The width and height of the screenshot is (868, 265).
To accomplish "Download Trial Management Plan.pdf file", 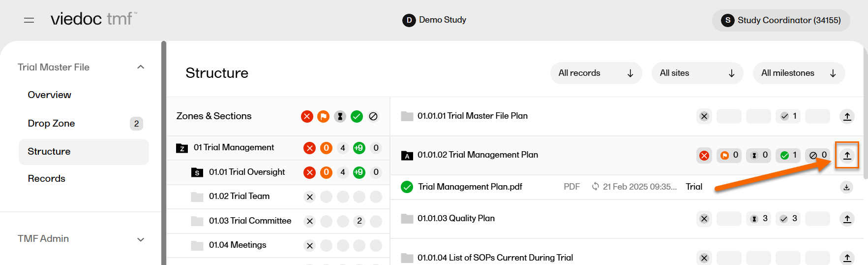I will [x=846, y=187].
